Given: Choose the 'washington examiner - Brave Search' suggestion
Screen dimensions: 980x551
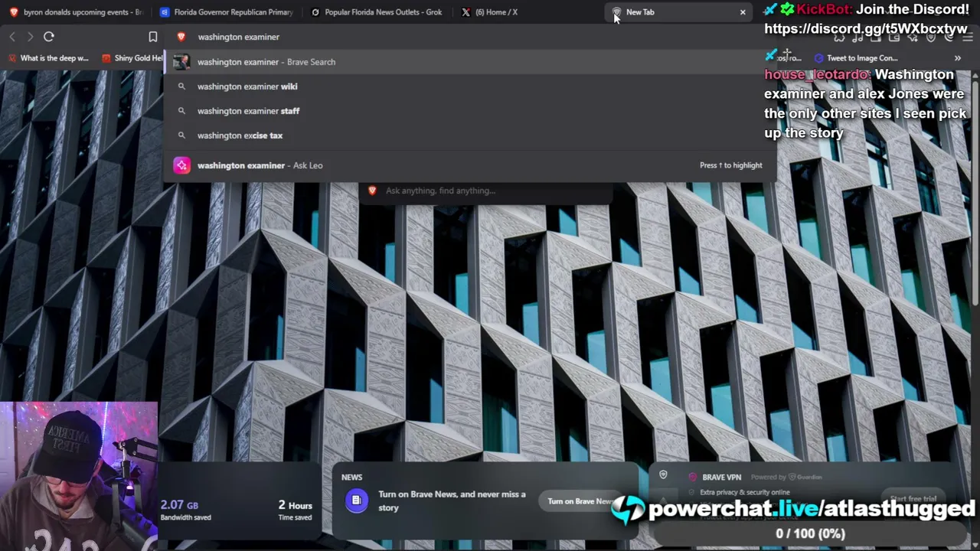Looking at the screenshot, I should click(470, 62).
